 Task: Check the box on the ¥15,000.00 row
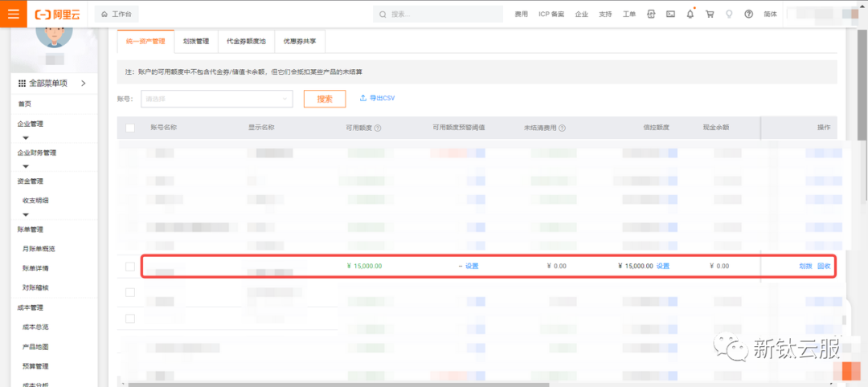pyautogui.click(x=130, y=267)
